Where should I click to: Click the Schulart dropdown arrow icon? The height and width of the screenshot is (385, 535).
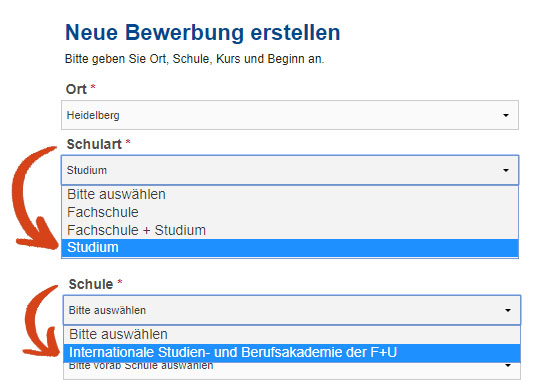coord(506,170)
